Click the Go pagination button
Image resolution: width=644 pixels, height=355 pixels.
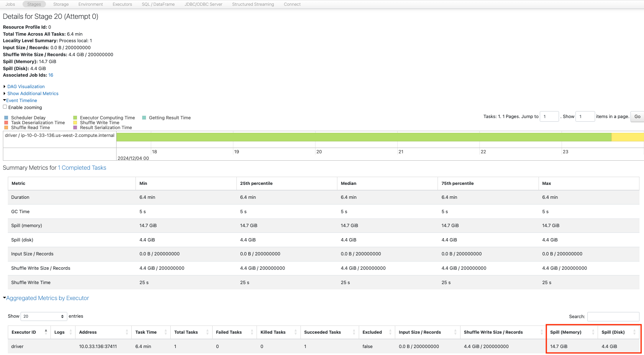coord(637,116)
